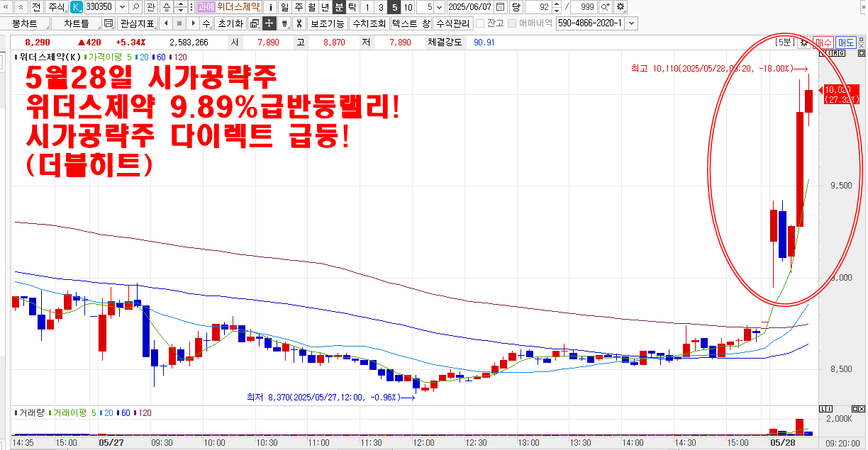The image size is (868, 450).
Task: Switch to weekly (주) chart period
Action: [x=298, y=7]
